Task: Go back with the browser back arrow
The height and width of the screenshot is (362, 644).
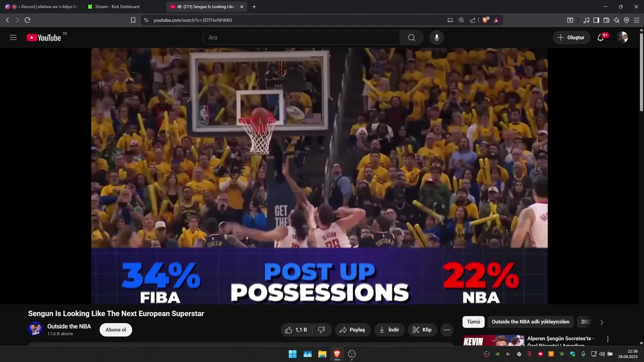Action: [x=7, y=20]
